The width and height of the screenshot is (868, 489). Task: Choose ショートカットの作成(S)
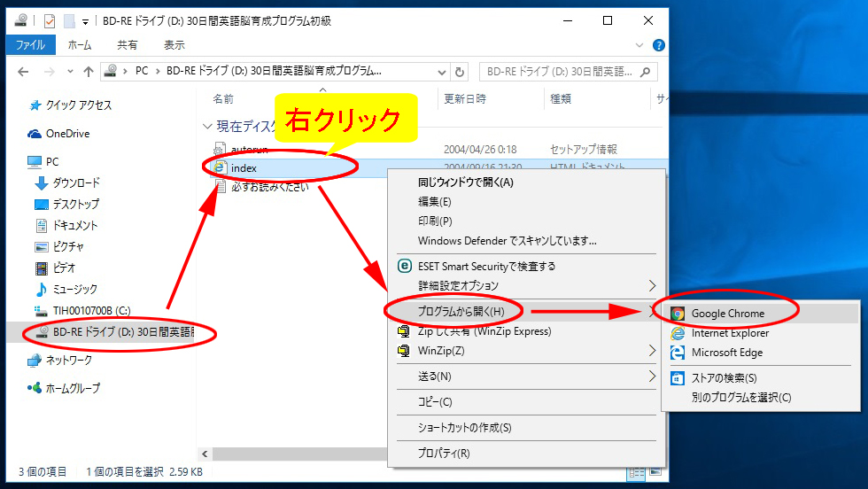pos(526,428)
